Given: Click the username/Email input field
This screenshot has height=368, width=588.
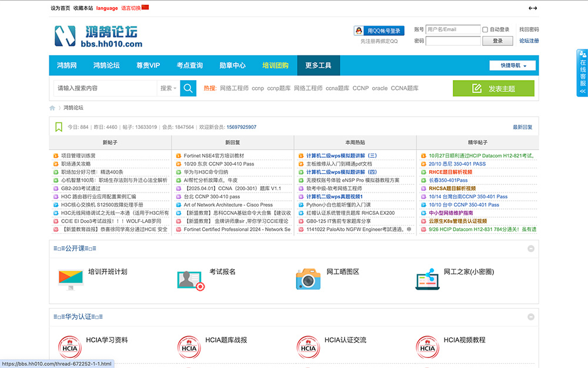Looking at the screenshot, I should (x=453, y=29).
